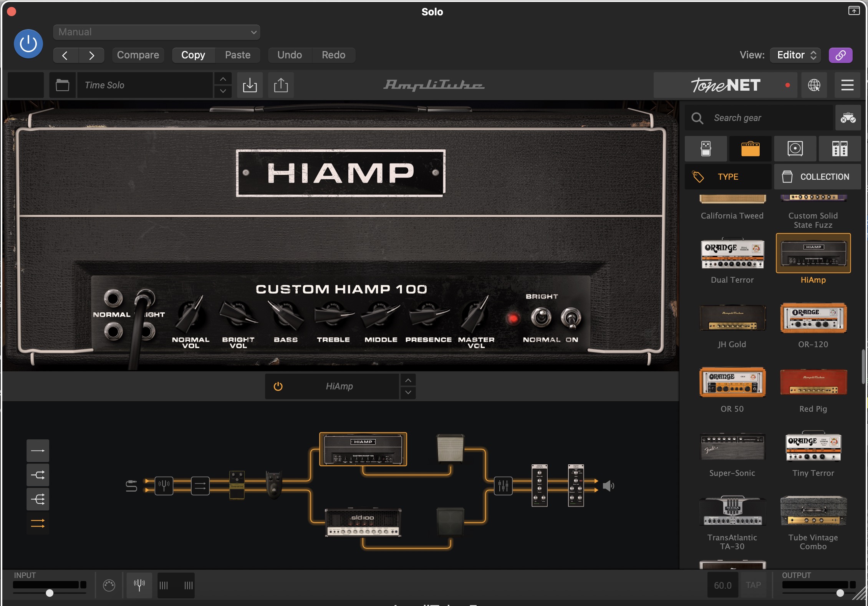This screenshot has width=868, height=606.
Task: Select the stomp pedals gear category
Action: pos(706,149)
